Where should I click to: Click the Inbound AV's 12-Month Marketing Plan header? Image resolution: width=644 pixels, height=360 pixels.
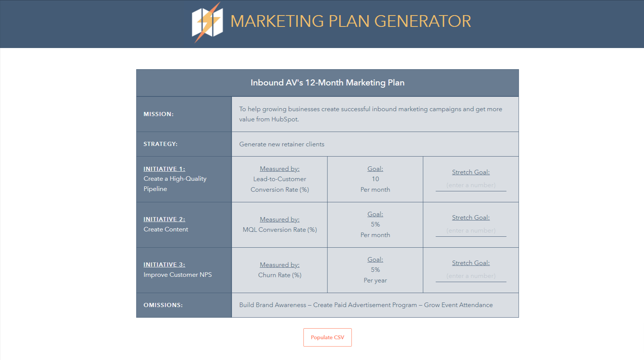point(327,82)
